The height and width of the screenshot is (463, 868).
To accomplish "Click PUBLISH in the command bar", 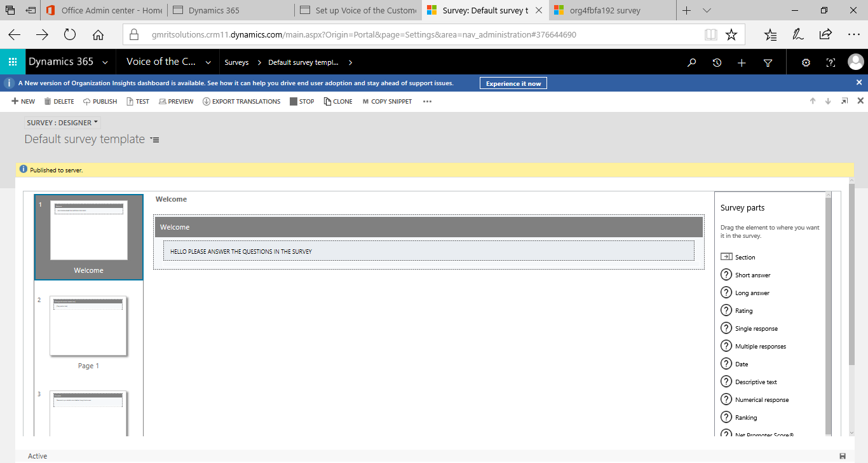I will click(x=100, y=101).
